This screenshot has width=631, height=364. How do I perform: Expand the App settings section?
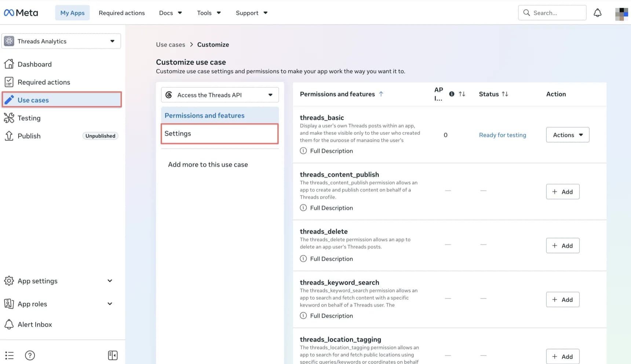[x=110, y=281]
